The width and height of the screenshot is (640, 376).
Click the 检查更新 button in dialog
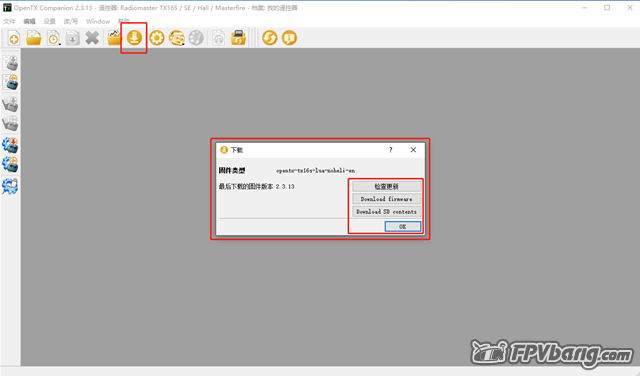[387, 187]
